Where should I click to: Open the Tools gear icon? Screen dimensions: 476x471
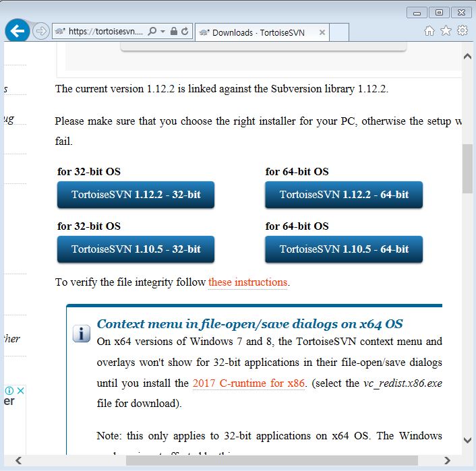[463, 30]
